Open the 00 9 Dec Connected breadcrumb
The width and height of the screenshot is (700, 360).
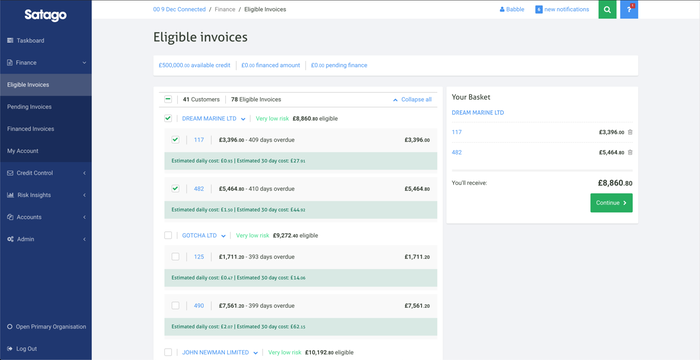pyautogui.click(x=179, y=9)
